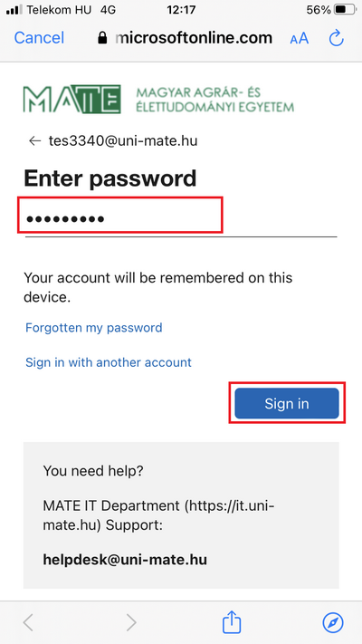Focus the password input field
Image resolution: width=362 pixels, height=644 pixels.
pyautogui.click(x=181, y=218)
